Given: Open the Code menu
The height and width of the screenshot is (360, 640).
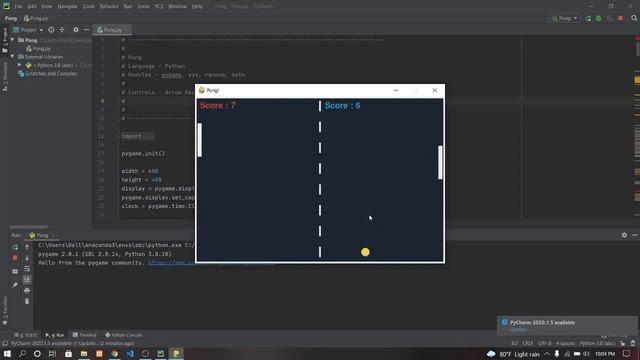Looking at the screenshot, I should [x=89, y=7].
